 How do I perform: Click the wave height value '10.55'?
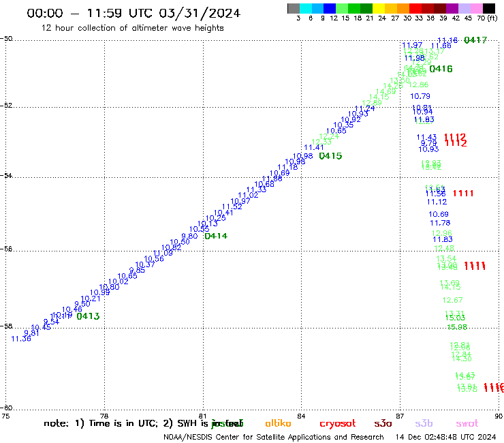click(200, 230)
